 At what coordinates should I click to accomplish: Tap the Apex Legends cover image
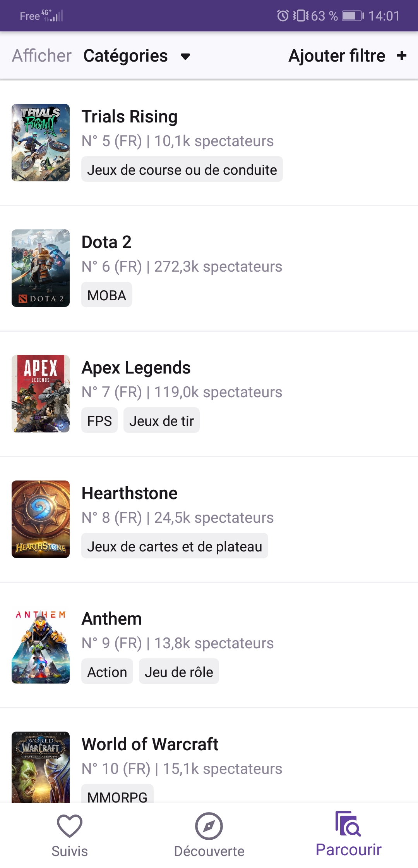[41, 394]
